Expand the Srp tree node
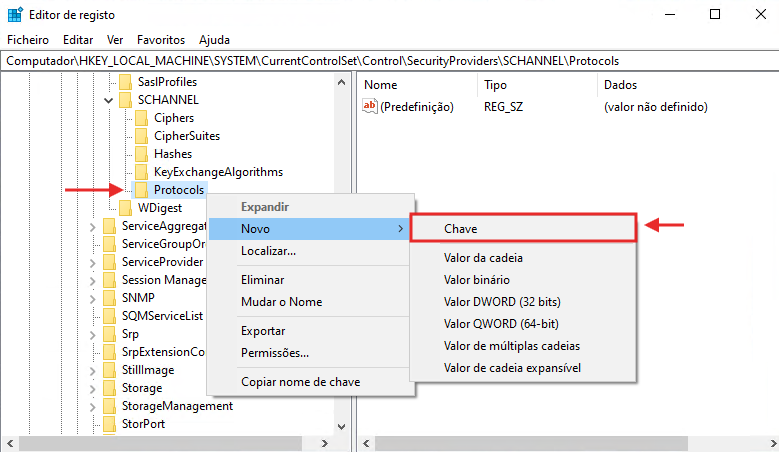779x452 pixels. tap(92, 335)
